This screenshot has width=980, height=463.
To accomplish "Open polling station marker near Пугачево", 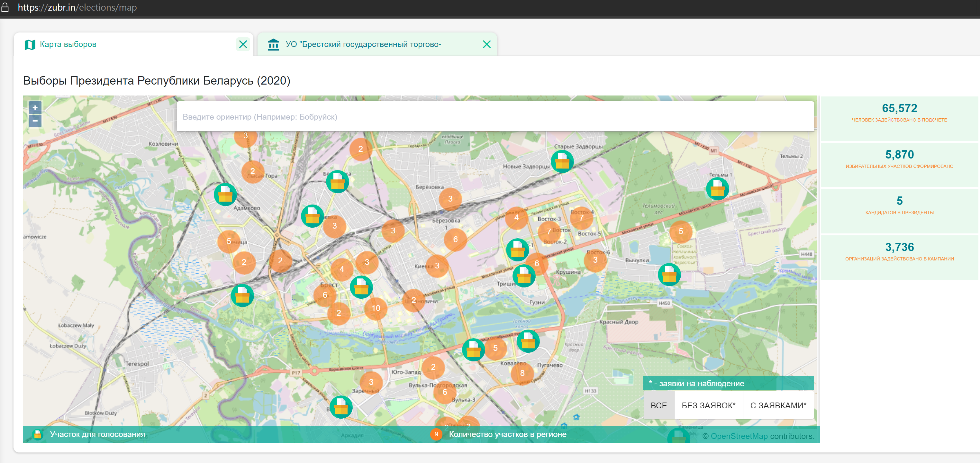I will 528,341.
